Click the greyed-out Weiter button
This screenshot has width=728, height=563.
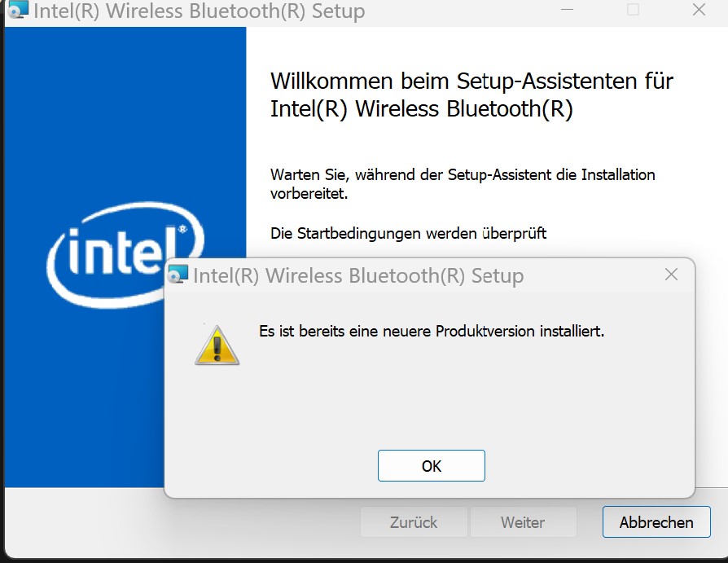[x=523, y=522]
